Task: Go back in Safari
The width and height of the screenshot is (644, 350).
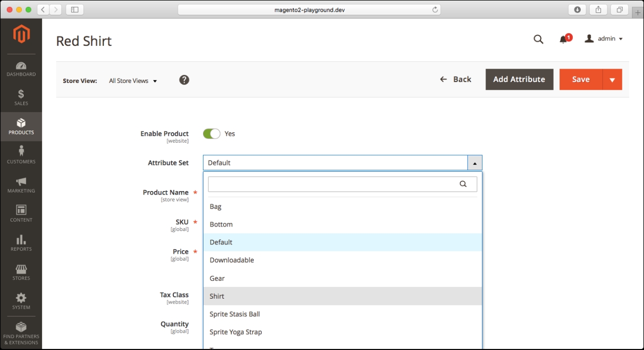Action: point(43,9)
